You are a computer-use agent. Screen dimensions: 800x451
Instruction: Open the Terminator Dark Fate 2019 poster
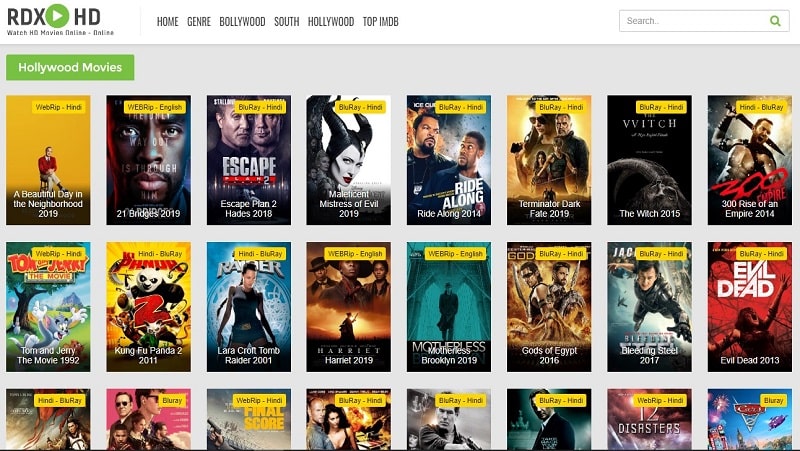click(x=549, y=160)
